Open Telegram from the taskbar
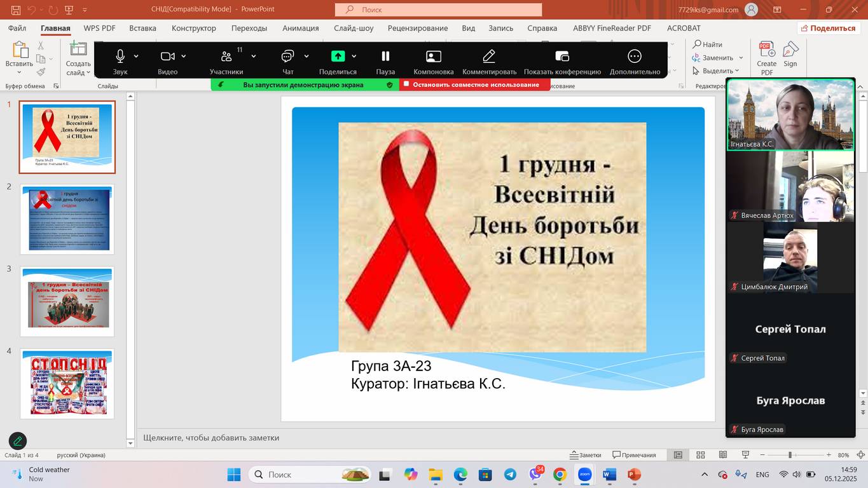This screenshot has height=488, width=868. (510, 475)
